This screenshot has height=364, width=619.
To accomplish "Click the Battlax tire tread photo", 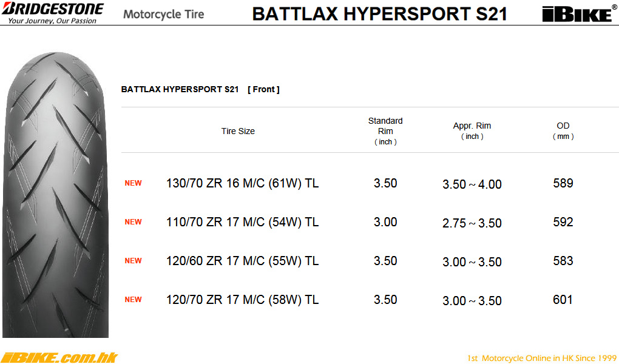I will coord(56,193).
